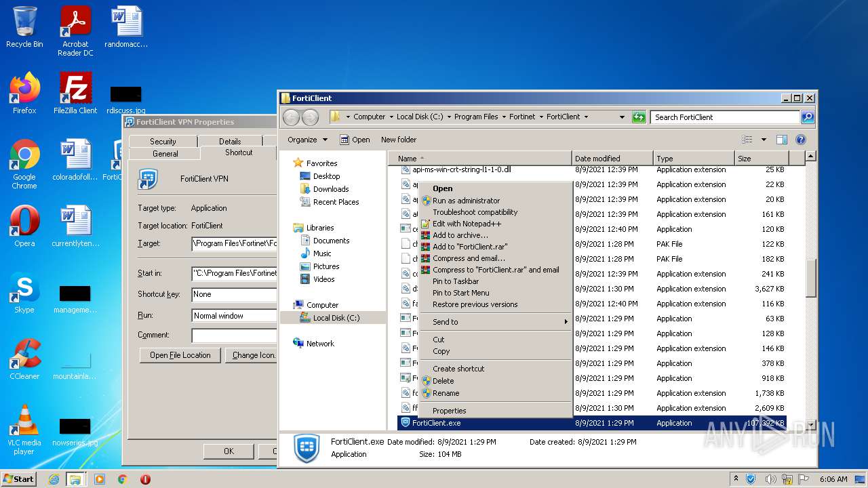Open Organize dropdown menu
Image resolution: width=868 pixels, height=488 pixels.
click(x=307, y=140)
